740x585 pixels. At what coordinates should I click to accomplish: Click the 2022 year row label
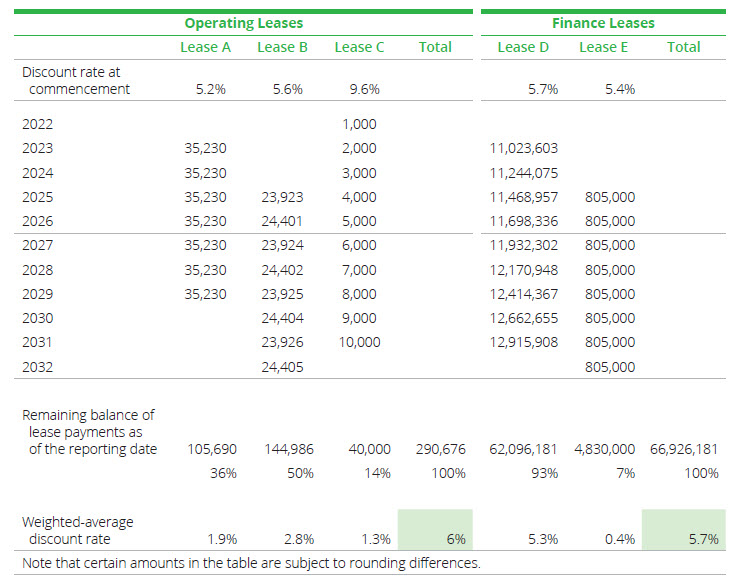coord(37,125)
